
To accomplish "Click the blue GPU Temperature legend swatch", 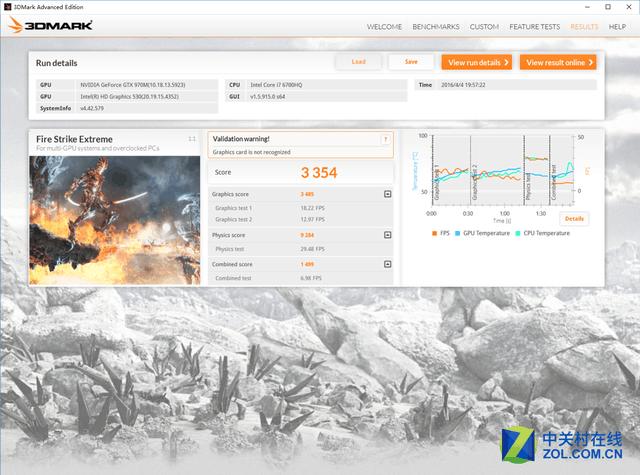I will (458, 233).
